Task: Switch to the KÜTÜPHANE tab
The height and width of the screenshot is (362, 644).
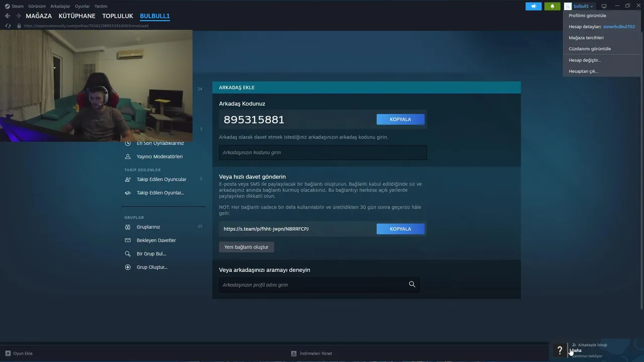Action: (77, 16)
